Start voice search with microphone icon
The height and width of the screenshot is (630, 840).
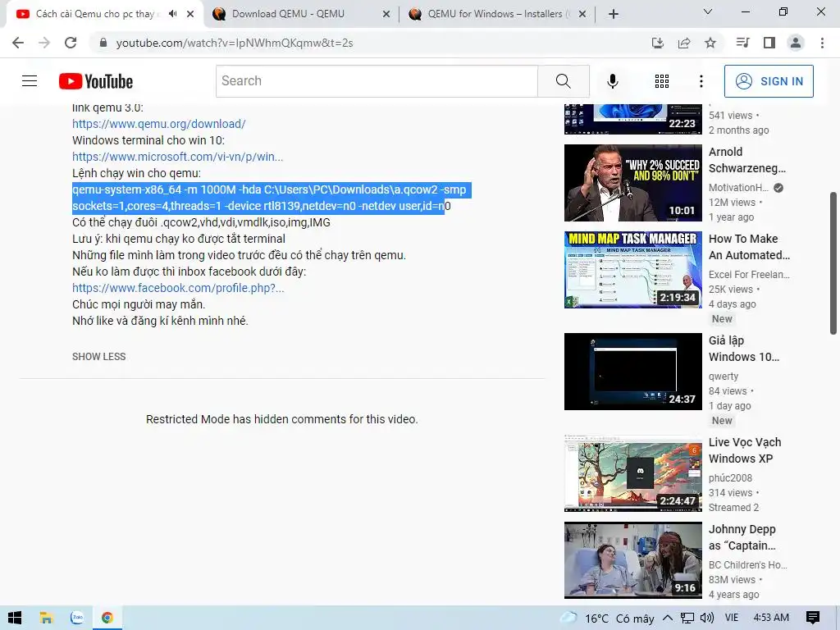click(x=612, y=81)
